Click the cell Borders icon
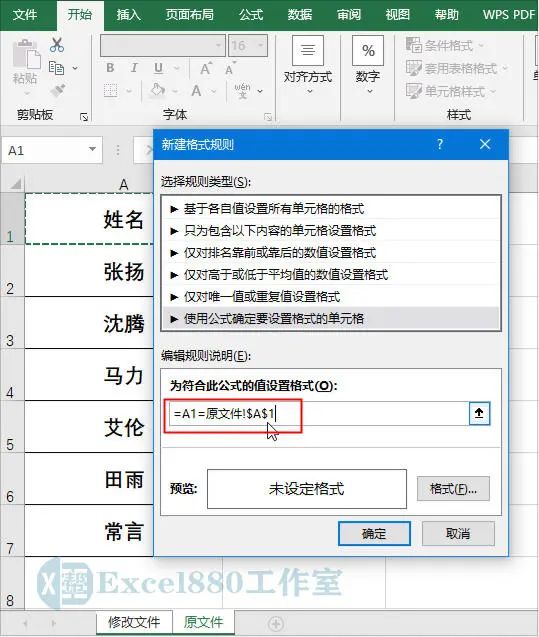Screen dimensions: 539x637 (110, 91)
